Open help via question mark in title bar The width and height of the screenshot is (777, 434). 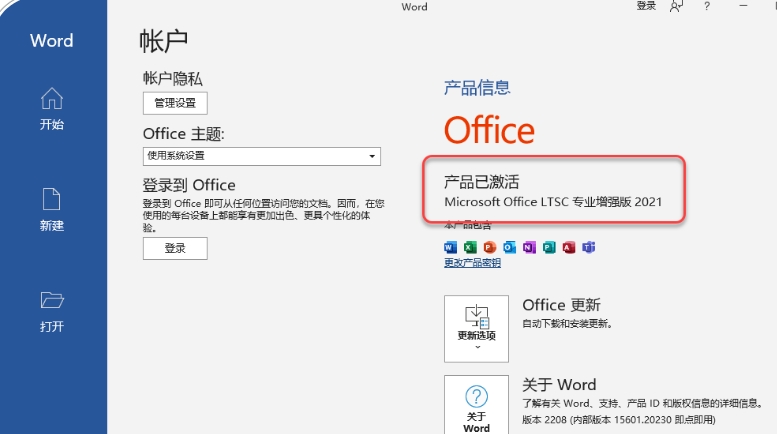point(707,6)
